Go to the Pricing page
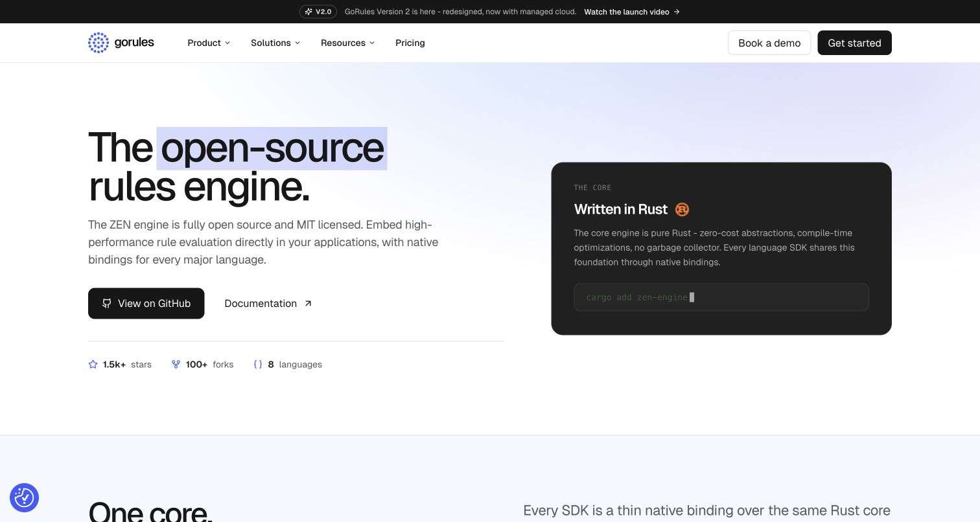Viewport: 980px width, 522px height. click(410, 43)
